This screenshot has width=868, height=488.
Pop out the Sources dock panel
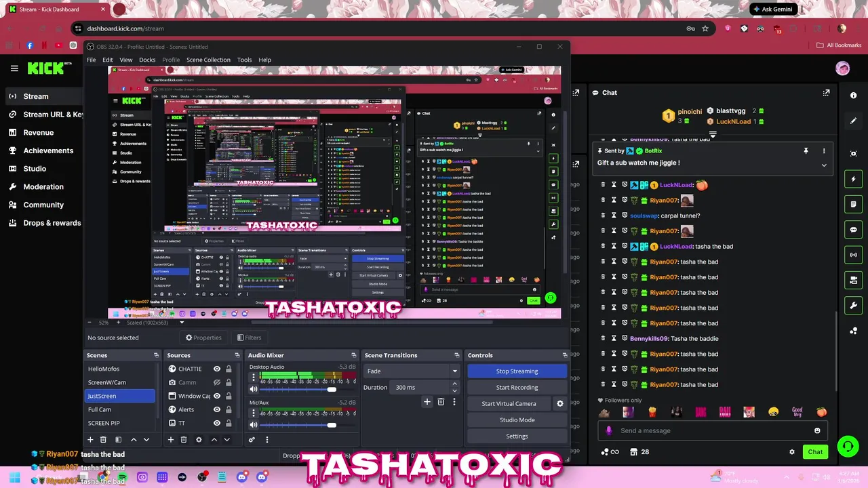coord(237,355)
